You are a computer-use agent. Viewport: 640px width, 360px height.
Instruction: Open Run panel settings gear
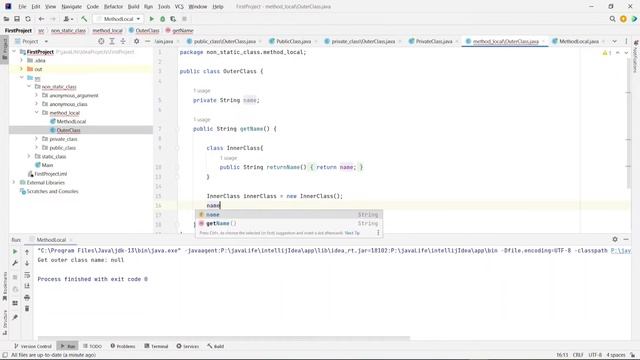[x=615, y=239]
